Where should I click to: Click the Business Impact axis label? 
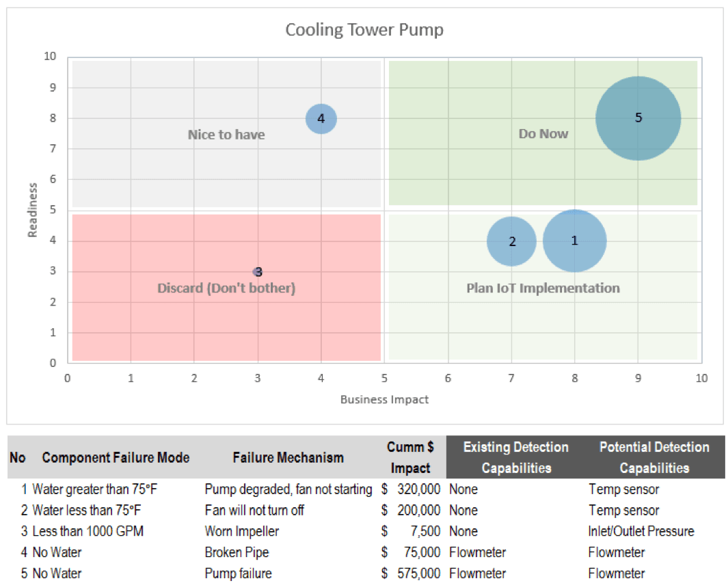tap(384, 399)
